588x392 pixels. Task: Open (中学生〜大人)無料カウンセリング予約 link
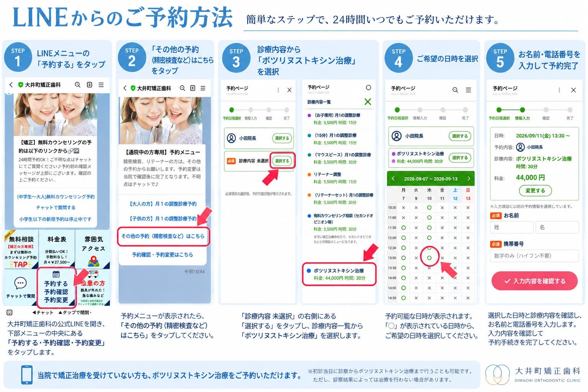click(56, 197)
